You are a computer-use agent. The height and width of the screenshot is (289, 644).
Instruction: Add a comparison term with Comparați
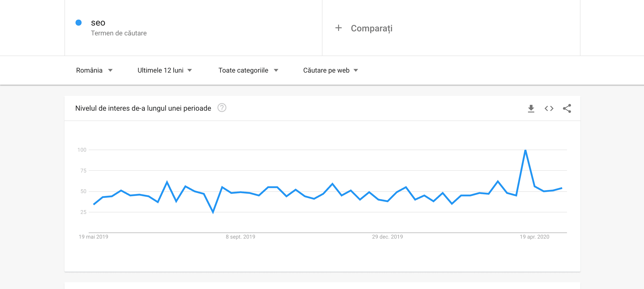[371, 28]
